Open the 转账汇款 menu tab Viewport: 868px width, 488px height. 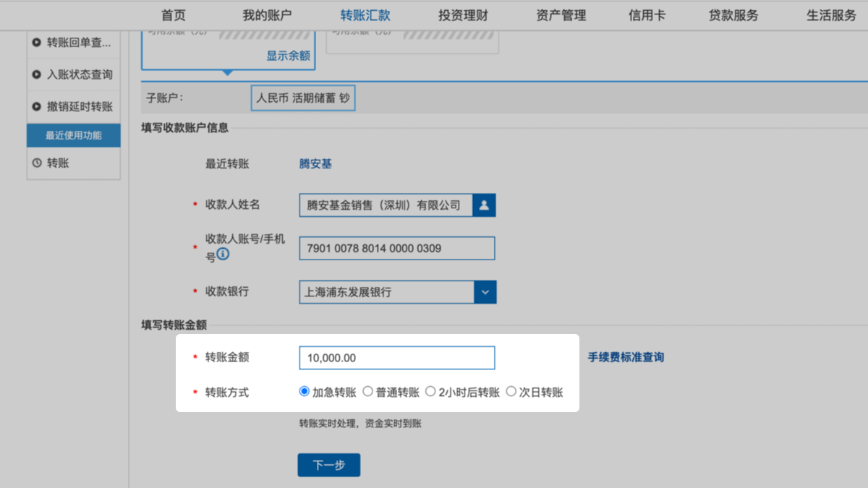coord(365,15)
